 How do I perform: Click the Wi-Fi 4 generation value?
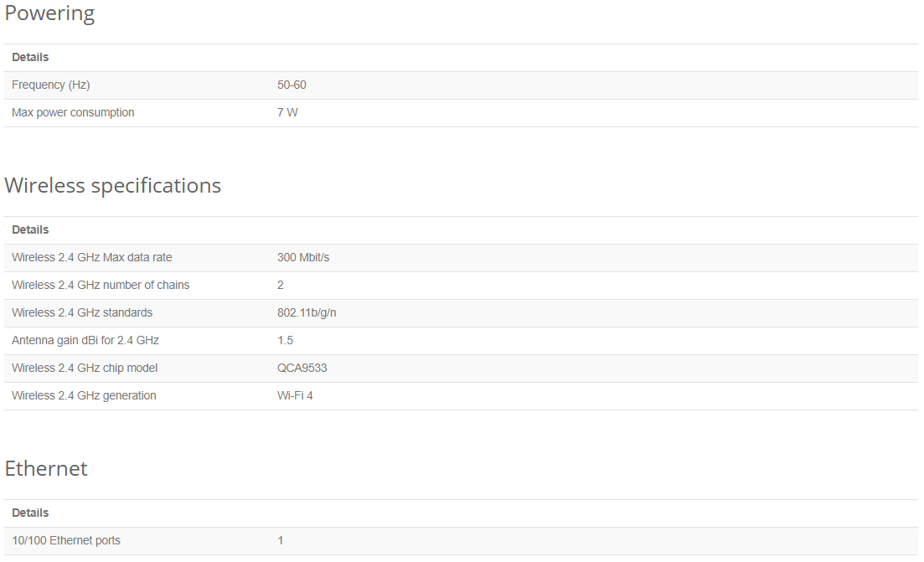pos(295,396)
